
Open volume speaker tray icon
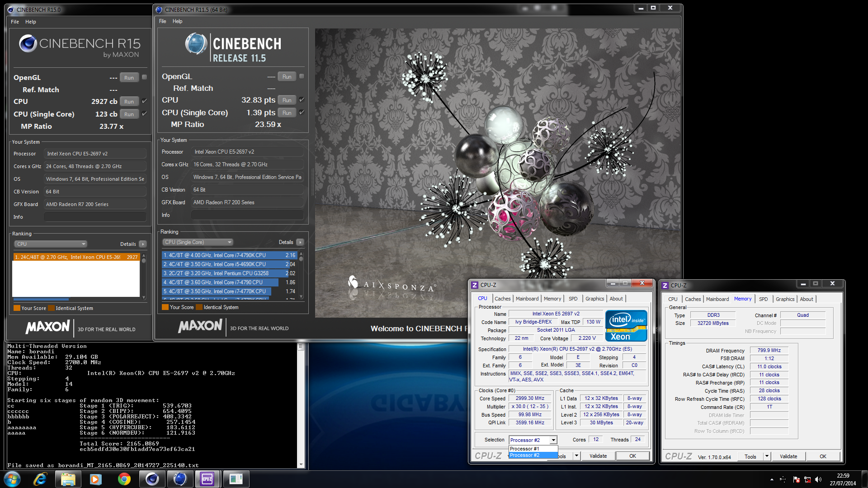coord(818,479)
